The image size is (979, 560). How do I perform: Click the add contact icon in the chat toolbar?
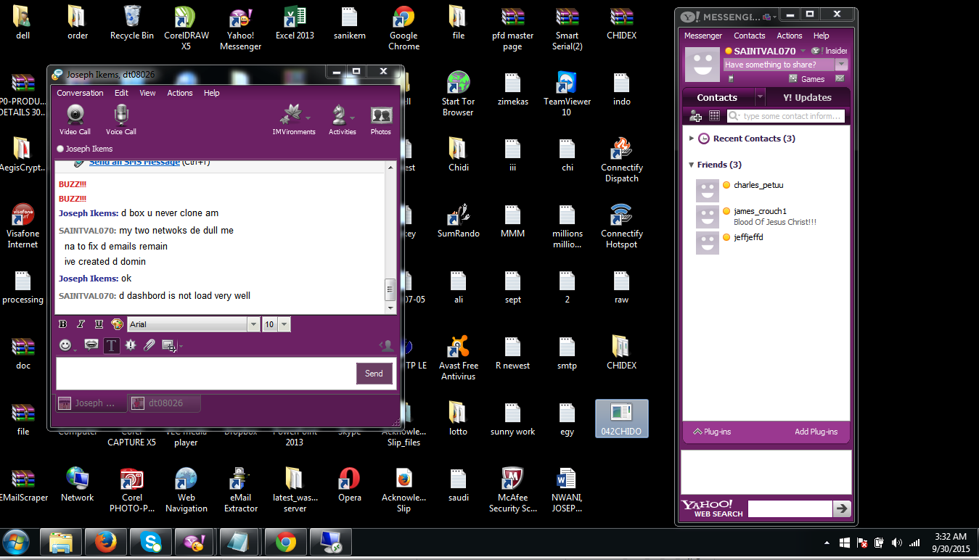coord(388,346)
